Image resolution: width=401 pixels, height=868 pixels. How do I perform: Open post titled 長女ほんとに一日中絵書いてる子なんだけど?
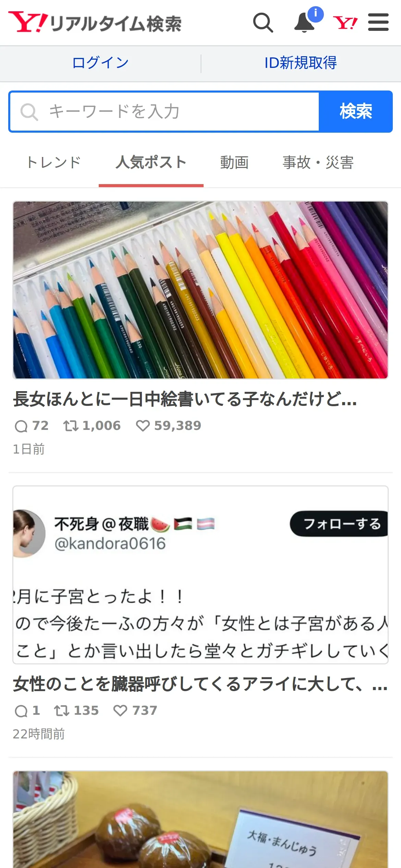tap(185, 399)
